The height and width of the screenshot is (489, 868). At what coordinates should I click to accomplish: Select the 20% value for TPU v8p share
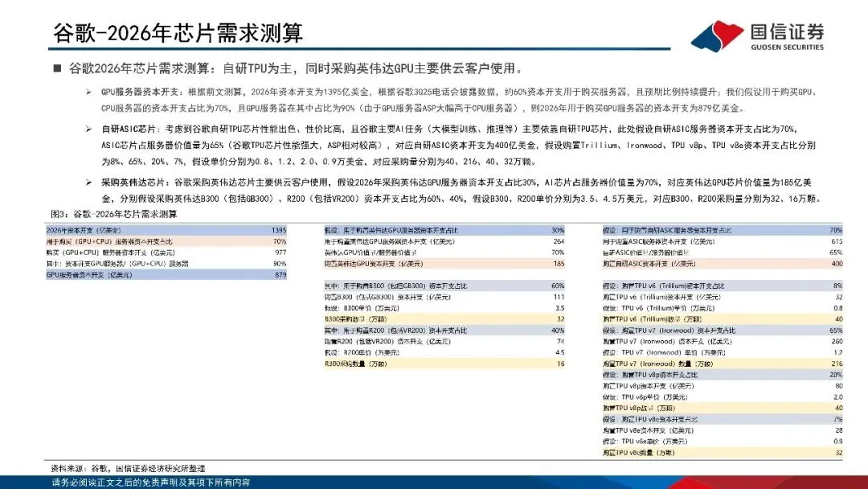pos(836,375)
